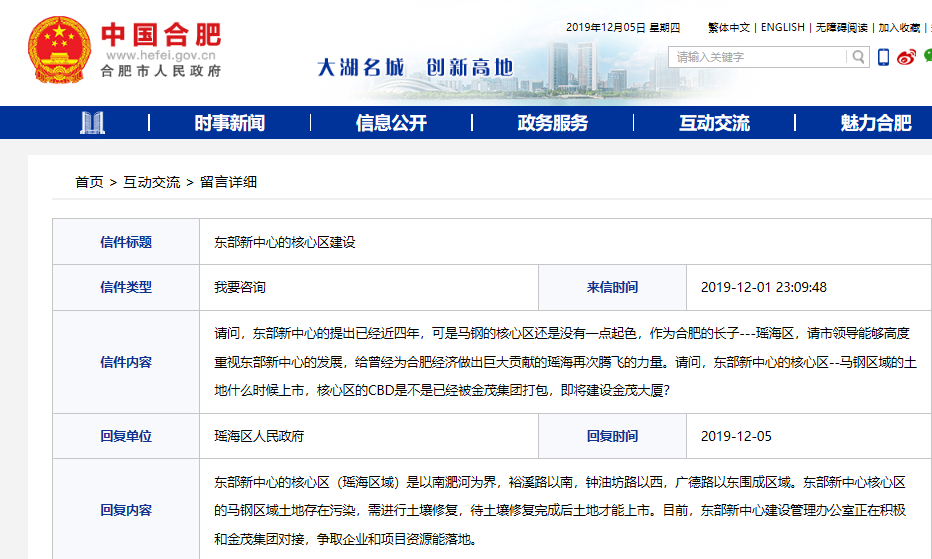Open the 时事新闻 menu
The height and width of the screenshot is (559, 932).
(x=230, y=123)
